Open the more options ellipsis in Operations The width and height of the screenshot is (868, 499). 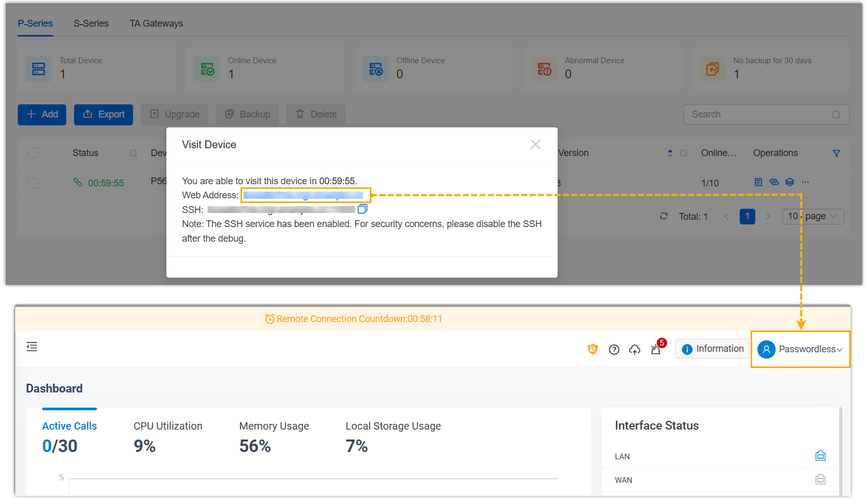click(805, 182)
